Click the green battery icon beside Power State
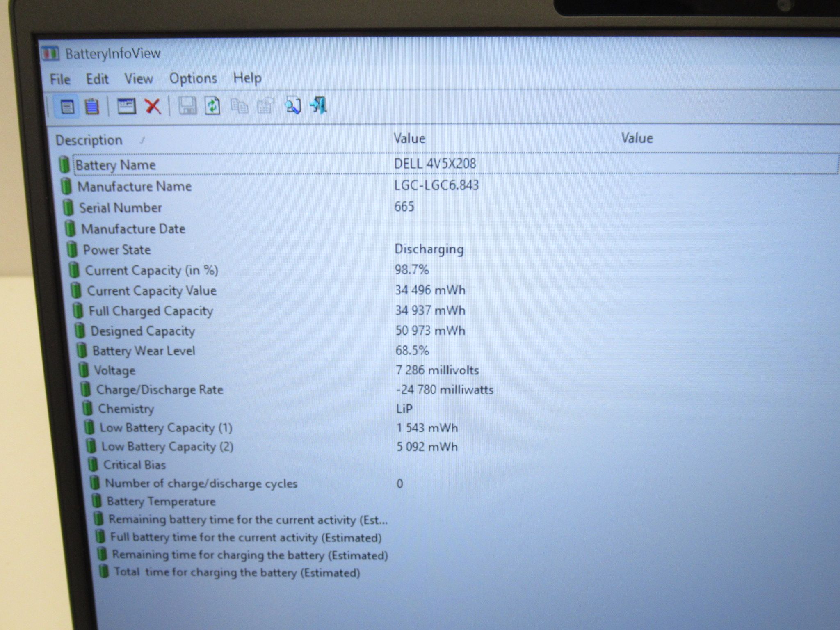This screenshot has width=840, height=630. coord(72,249)
